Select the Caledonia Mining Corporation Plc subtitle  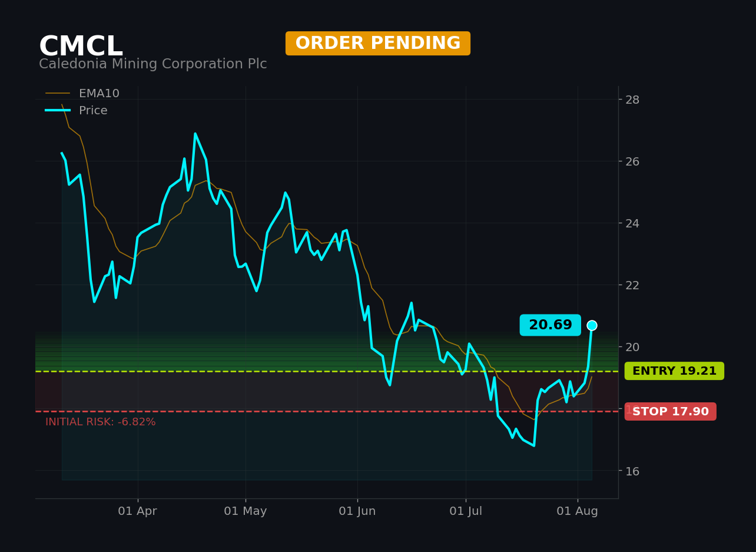(153, 64)
